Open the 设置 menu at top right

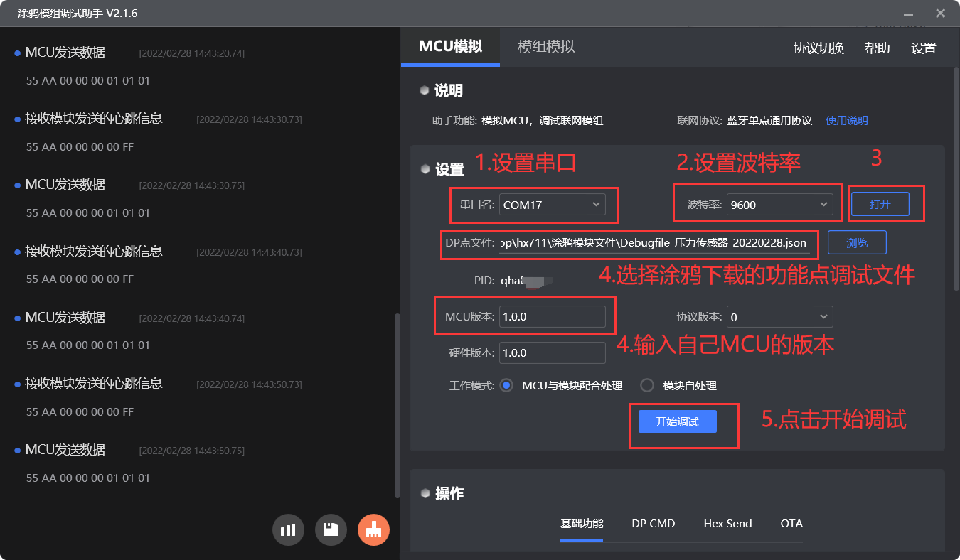click(x=924, y=48)
